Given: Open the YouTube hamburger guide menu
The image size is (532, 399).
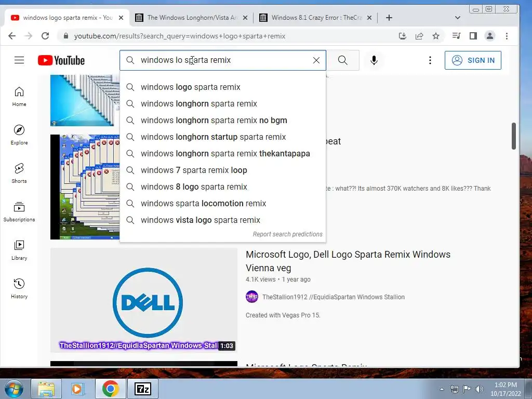Looking at the screenshot, I should coord(19,60).
